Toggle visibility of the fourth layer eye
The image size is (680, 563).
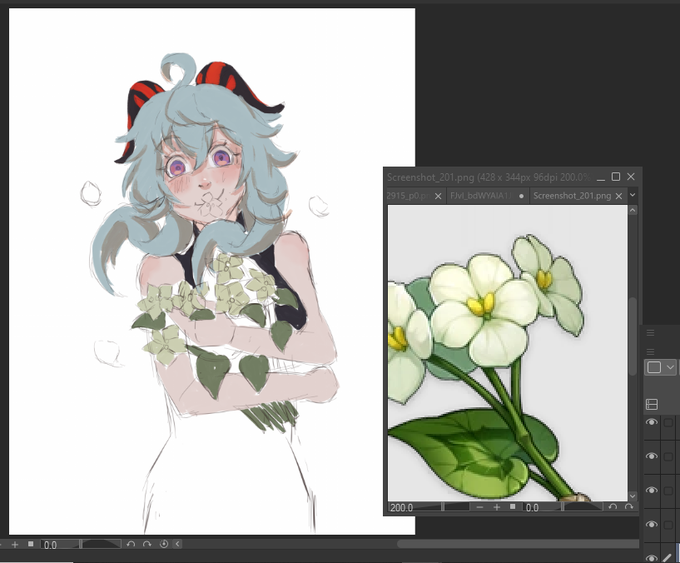pyautogui.click(x=651, y=524)
